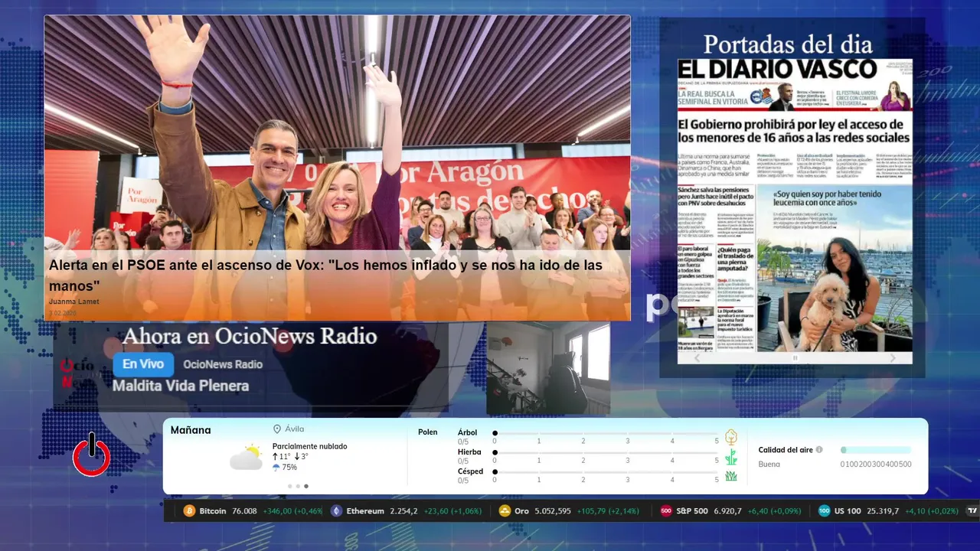Click the US 100 price 25.319,7
Viewport: 980px width, 551px height.
pyautogui.click(x=882, y=510)
